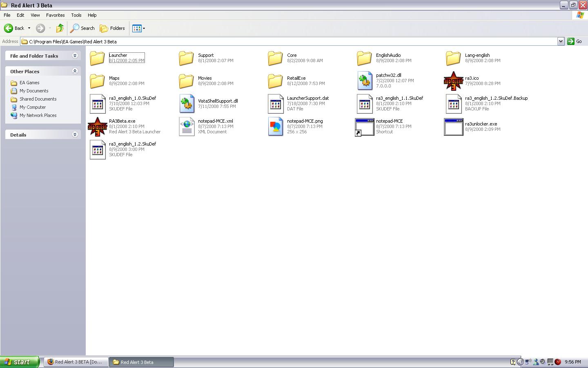Select the ra3_english_1.1.SkuDef file icon
Viewport: 588px width, 368px height.
(365, 104)
